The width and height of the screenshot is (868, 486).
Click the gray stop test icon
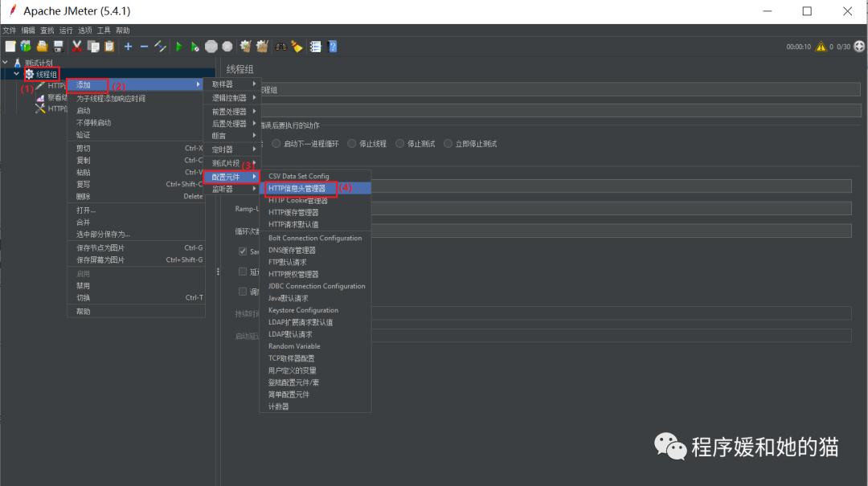tap(211, 47)
